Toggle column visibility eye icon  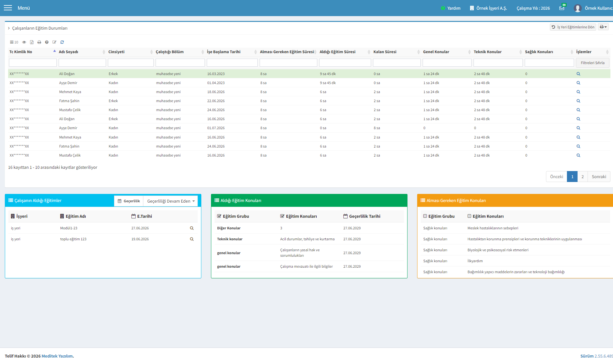(24, 42)
